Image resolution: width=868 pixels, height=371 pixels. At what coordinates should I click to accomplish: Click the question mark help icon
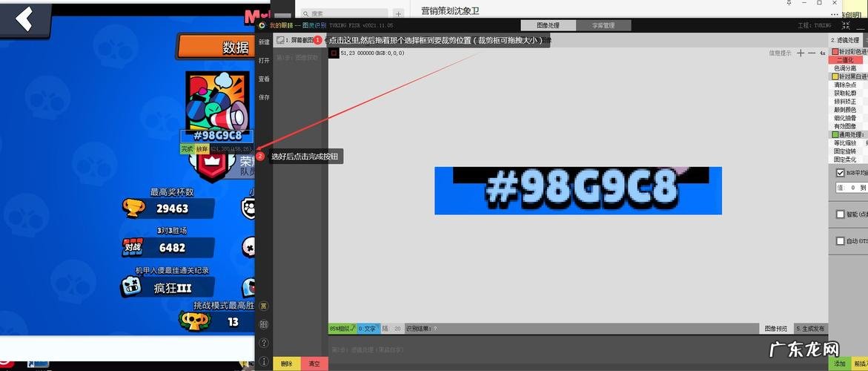pos(264,343)
